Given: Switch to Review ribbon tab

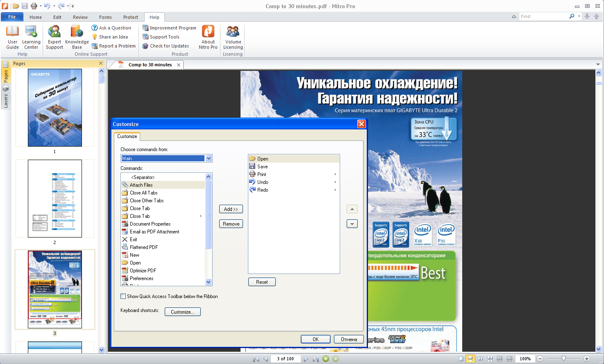Looking at the screenshot, I should coord(80,17).
